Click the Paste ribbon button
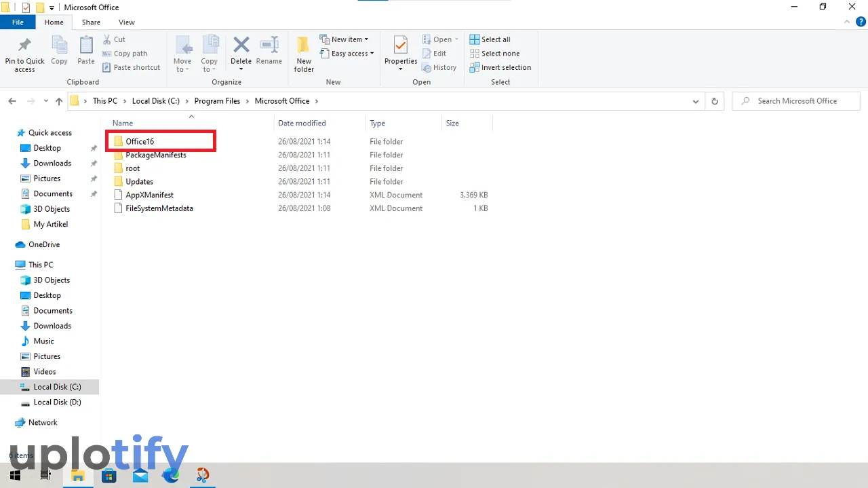 tap(86, 51)
